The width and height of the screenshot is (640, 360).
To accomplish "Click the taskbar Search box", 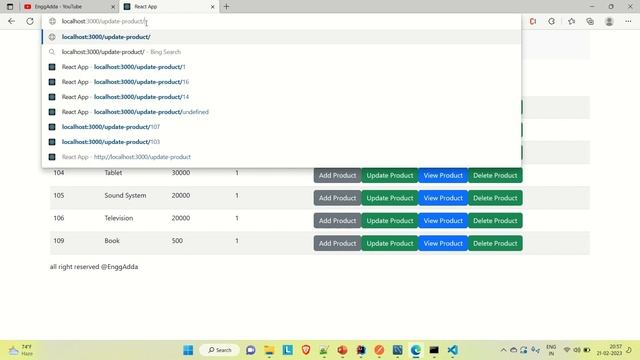I will pos(220,350).
